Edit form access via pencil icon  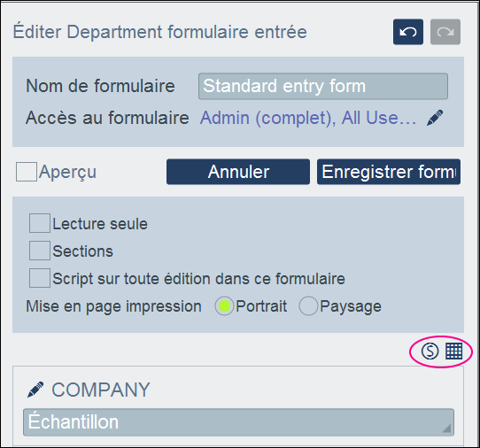(435, 118)
